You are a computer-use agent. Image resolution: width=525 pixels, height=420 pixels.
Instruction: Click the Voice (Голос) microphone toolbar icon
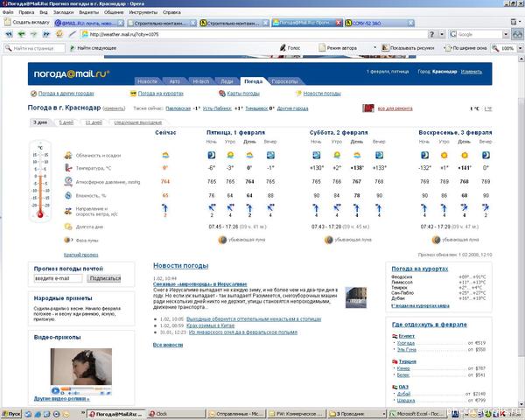283,48
